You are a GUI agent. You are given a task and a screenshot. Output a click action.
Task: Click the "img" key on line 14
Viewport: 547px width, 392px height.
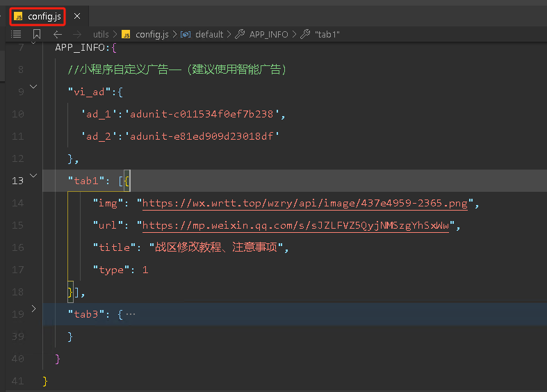coord(108,204)
